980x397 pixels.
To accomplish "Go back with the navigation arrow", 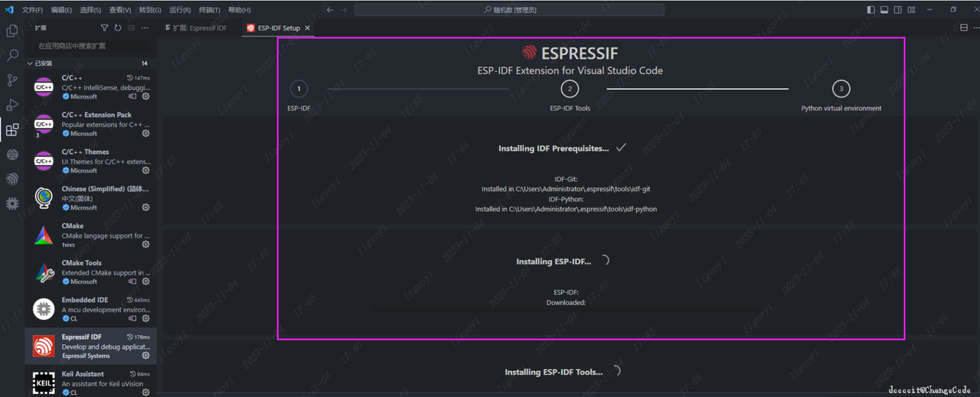I will (x=330, y=10).
